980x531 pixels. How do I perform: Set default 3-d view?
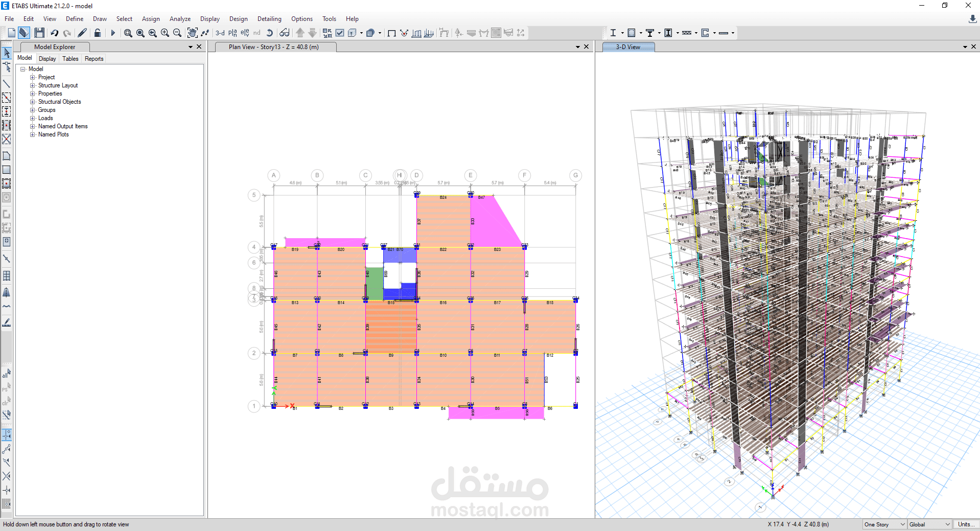(220, 33)
